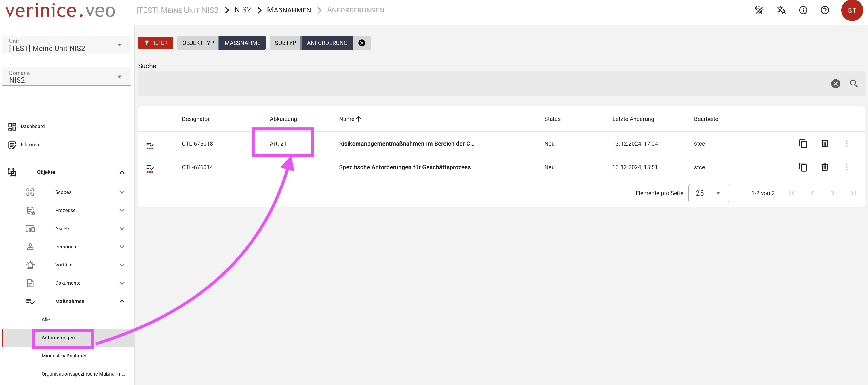Click the search magnifier icon
The width and height of the screenshot is (868, 385).
(x=854, y=83)
